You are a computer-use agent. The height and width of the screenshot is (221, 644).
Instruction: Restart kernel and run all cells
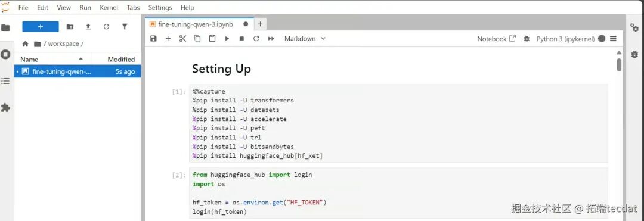(x=271, y=39)
